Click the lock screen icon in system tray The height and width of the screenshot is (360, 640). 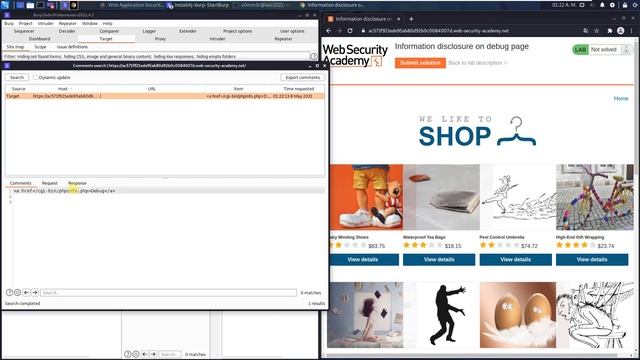(x=624, y=5)
